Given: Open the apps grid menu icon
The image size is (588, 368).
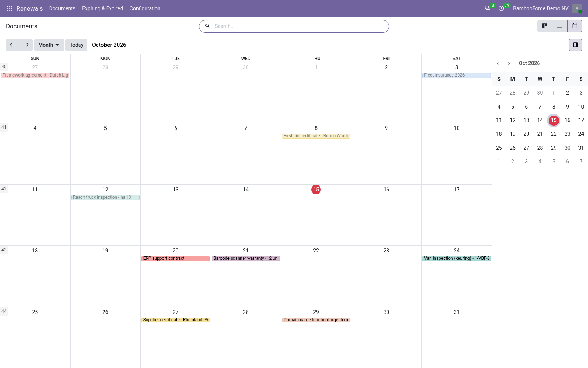Looking at the screenshot, I should [10, 8].
